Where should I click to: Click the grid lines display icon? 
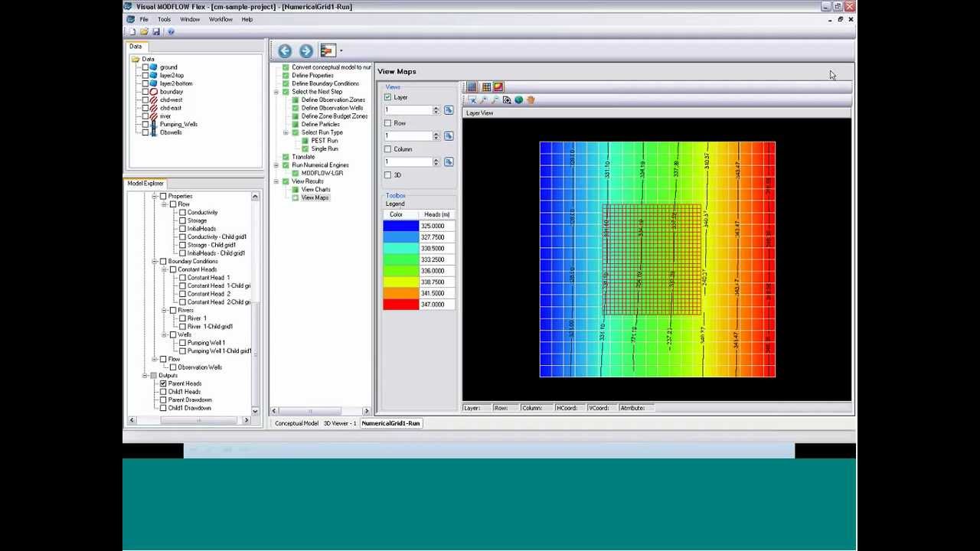[486, 87]
